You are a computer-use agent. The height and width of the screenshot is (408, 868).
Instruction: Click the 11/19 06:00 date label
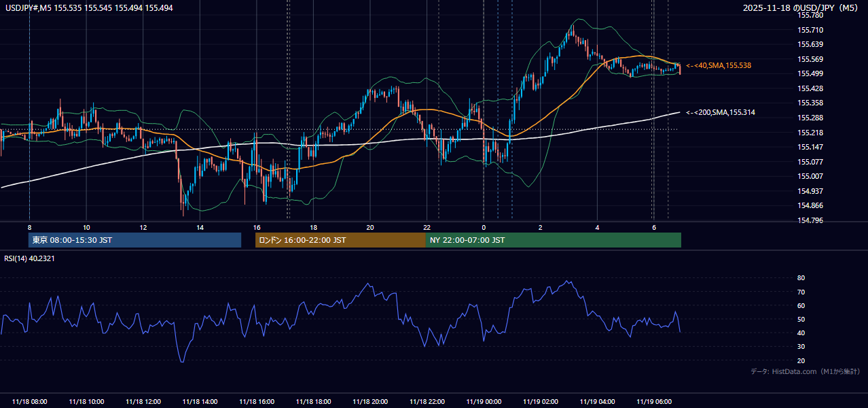pyautogui.click(x=653, y=402)
